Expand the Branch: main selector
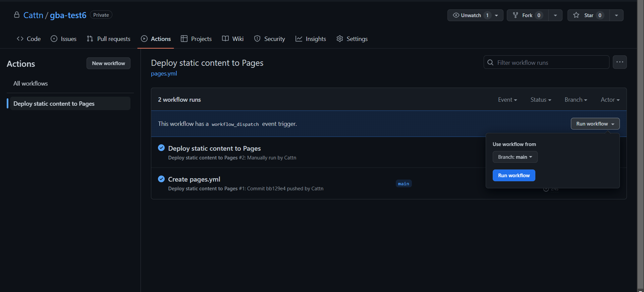 (515, 157)
